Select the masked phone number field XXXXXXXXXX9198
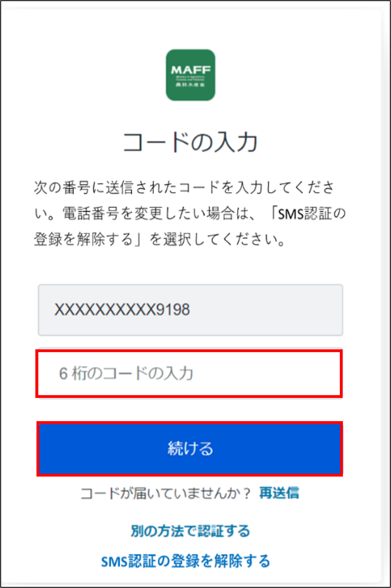Screen dimensions: 391x588 (x=191, y=310)
